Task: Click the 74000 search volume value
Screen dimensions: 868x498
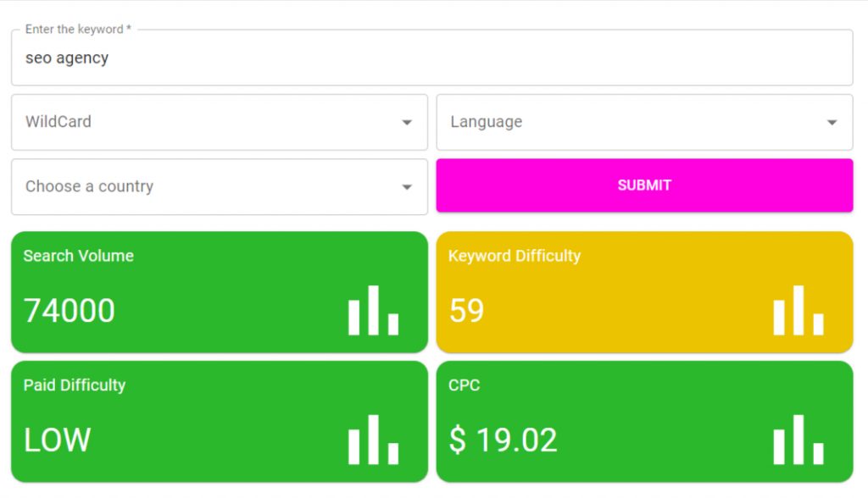Action: tap(70, 311)
